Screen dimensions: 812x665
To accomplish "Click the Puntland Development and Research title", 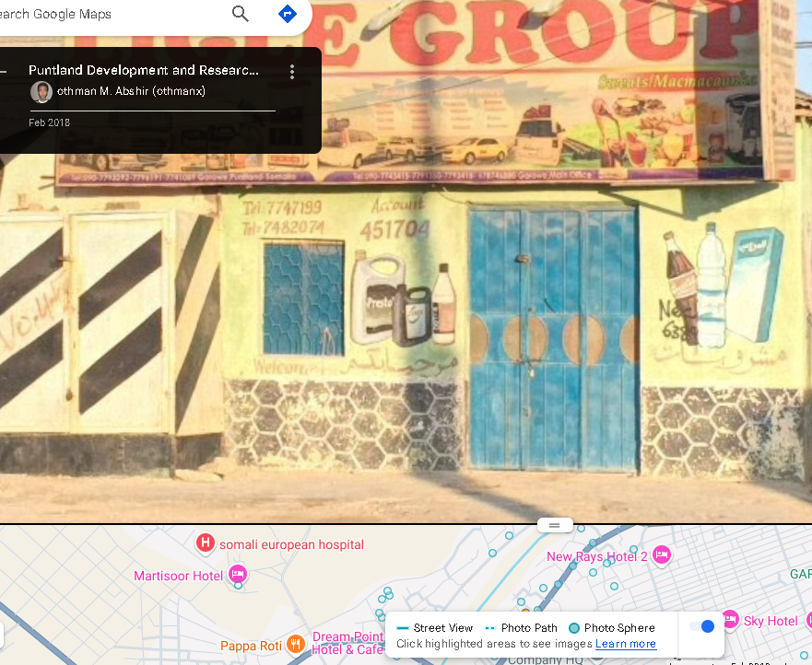I will (x=144, y=70).
